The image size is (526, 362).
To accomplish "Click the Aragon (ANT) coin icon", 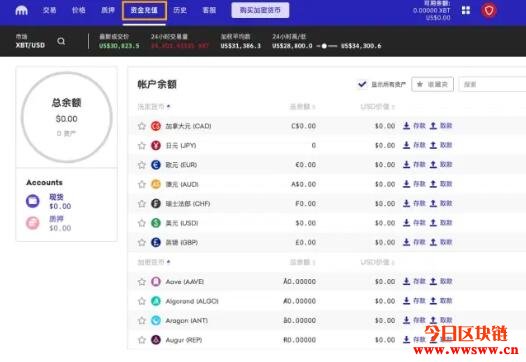I will pos(156,320).
